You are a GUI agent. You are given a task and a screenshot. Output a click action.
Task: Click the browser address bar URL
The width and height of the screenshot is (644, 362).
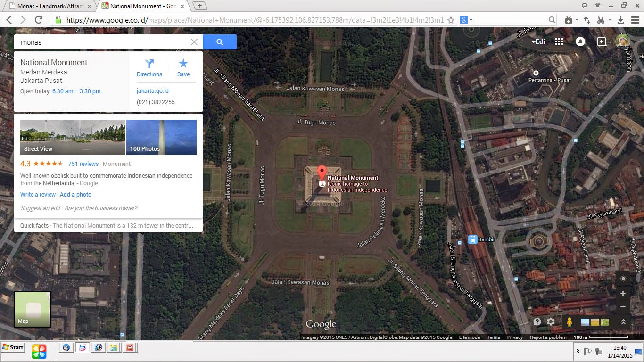click(x=255, y=20)
